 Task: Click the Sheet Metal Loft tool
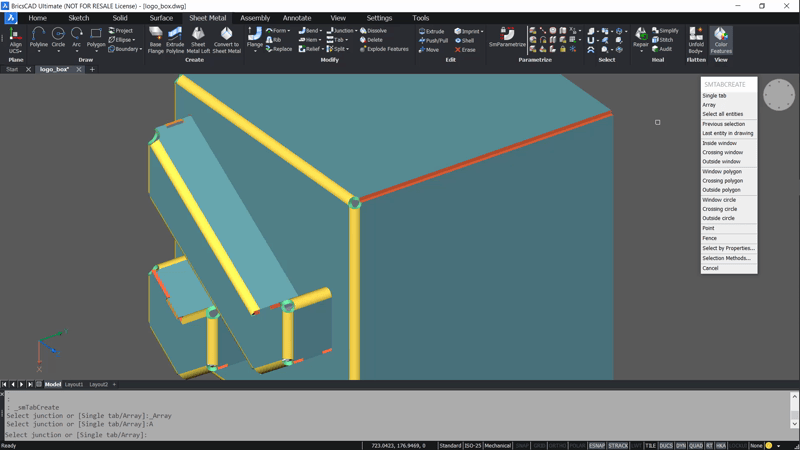coord(198,40)
